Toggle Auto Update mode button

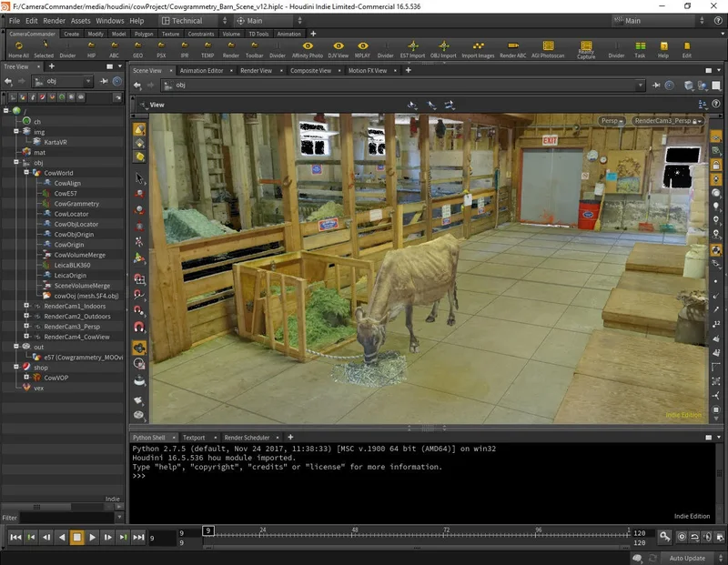(687, 558)
